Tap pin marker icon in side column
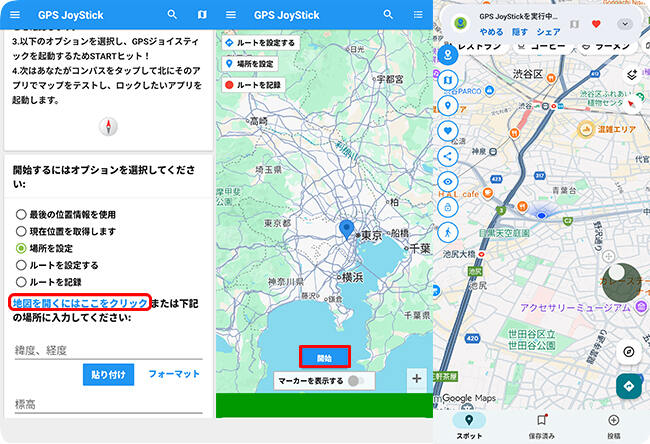Viewport: 650px width, 444px height. click(447, 105)
